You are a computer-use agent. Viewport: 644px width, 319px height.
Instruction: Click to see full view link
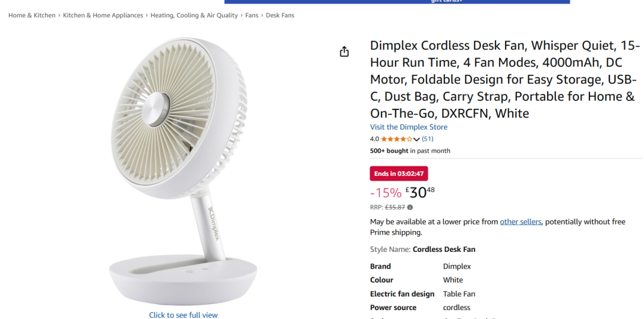(x=183, y=315)
